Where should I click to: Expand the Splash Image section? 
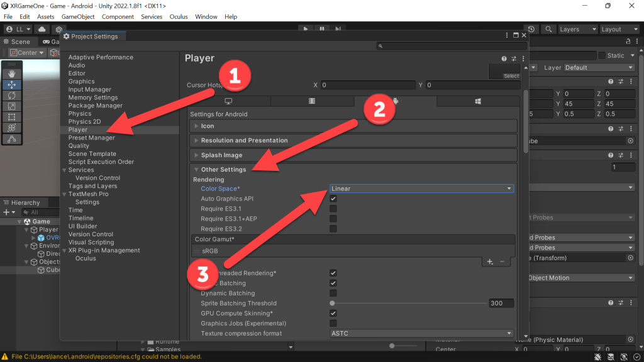pyautogui.click(x=353, y=155)
